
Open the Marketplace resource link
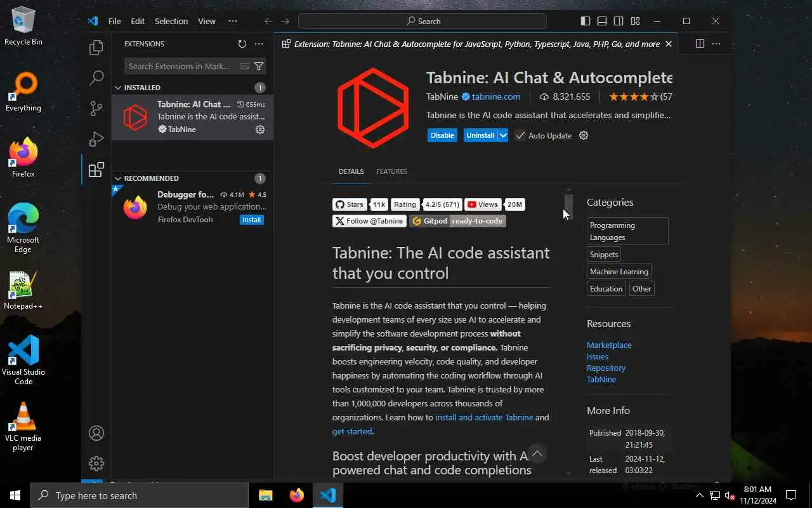[609, 345]
